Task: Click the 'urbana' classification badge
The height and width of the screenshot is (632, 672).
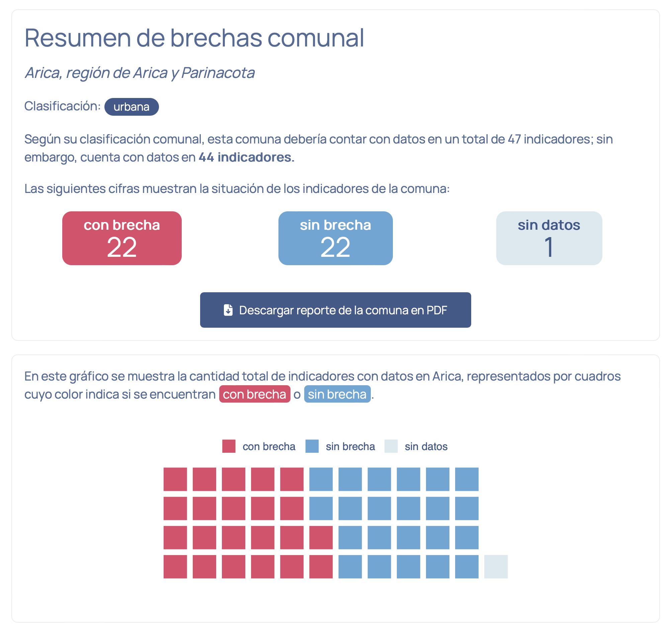Action: pos(132,107)
